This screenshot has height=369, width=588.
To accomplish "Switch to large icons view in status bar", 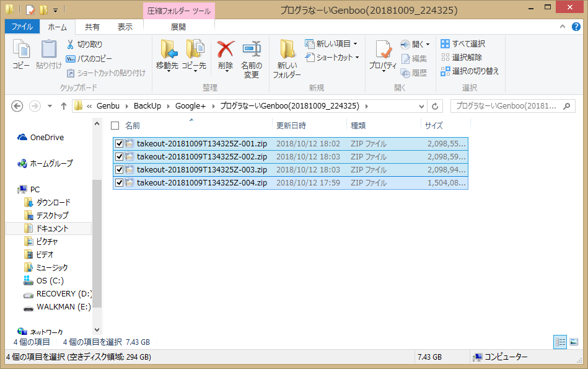I will tap(573, 342).
